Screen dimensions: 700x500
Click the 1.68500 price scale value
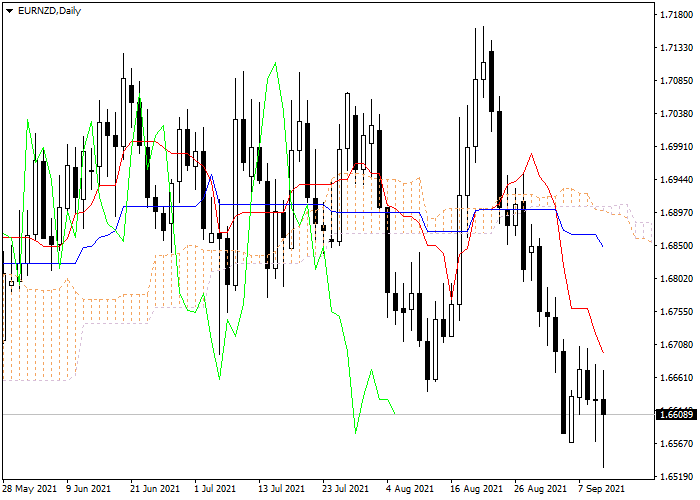coord(676,246)
